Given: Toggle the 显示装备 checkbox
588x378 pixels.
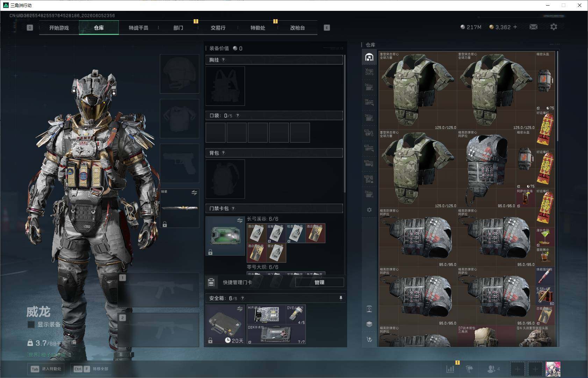Looking at the screenshot, I should pyautogui.click(x=31, y=325).
